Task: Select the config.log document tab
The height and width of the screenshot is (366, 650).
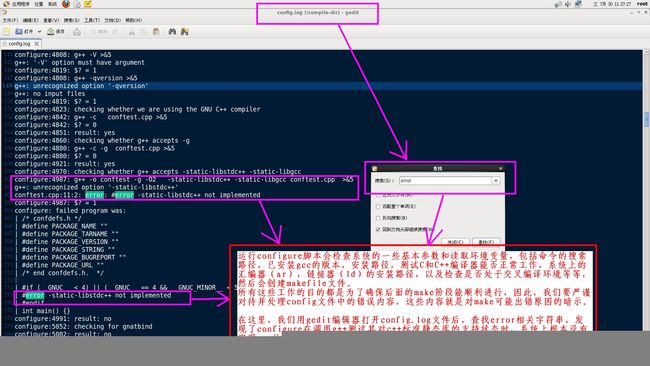Action: [x=19, y=44]
